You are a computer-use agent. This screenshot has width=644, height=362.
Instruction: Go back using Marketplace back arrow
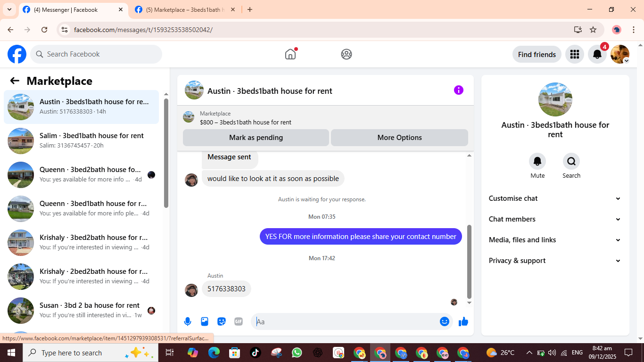click(15, 81)
